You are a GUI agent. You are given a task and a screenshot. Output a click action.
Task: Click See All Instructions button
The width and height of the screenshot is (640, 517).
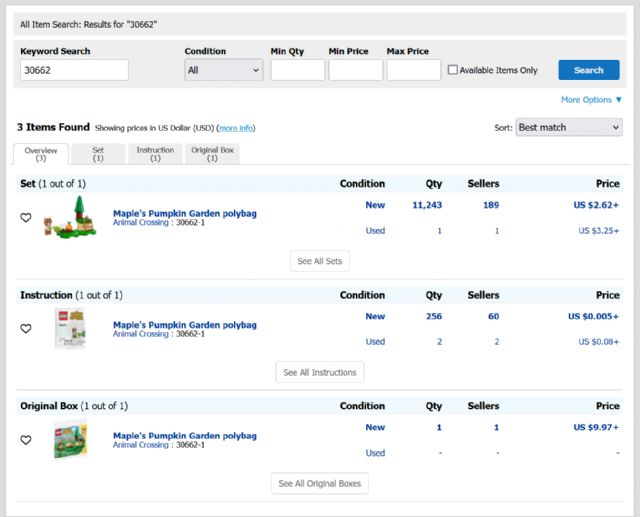[x=320, y=372]
